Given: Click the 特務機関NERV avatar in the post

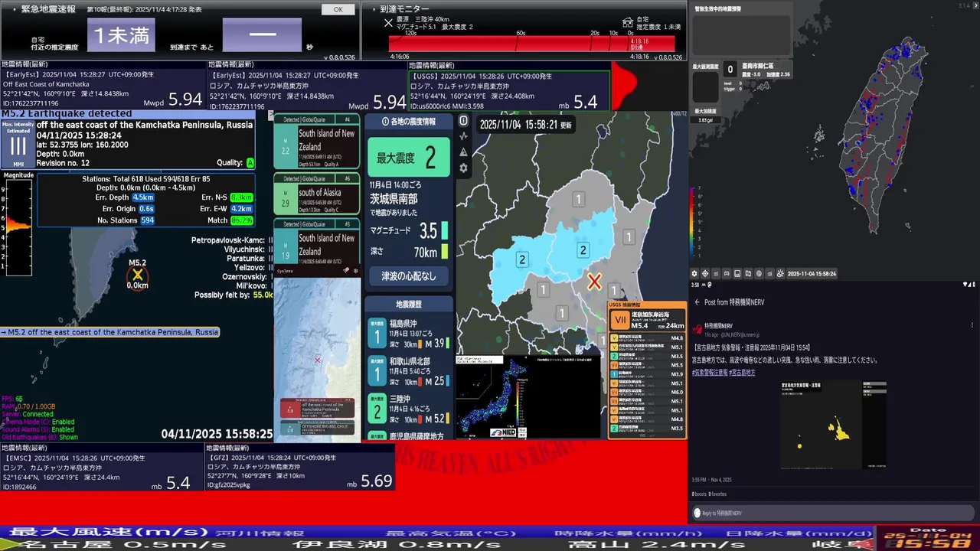Looking at the screenshot, I should [x=697, y=329].
